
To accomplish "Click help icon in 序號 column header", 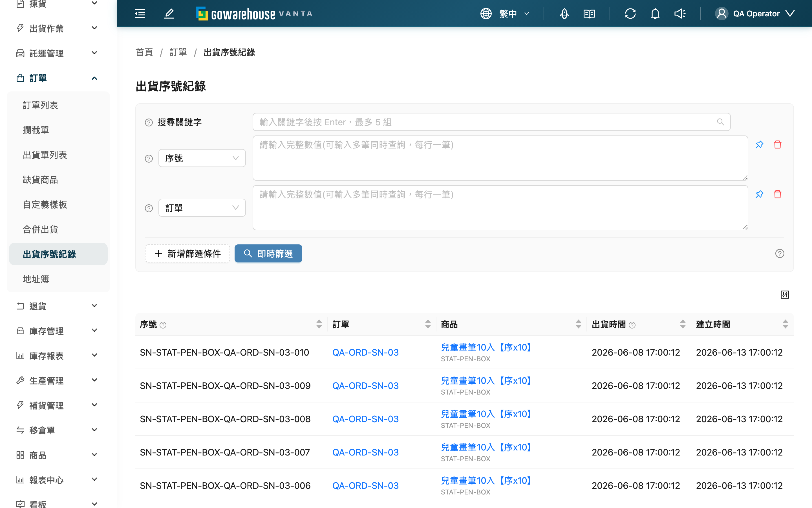I will [163, 325].
